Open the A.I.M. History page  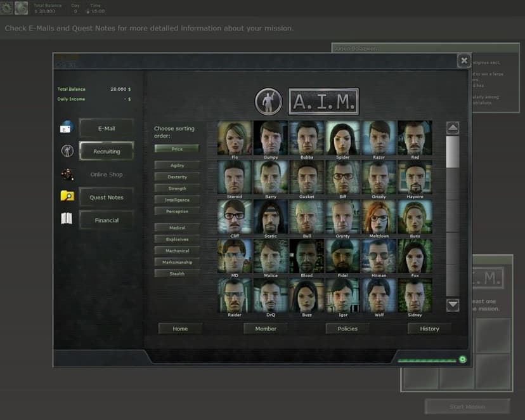pyautogui.click(x=429, y=329)
